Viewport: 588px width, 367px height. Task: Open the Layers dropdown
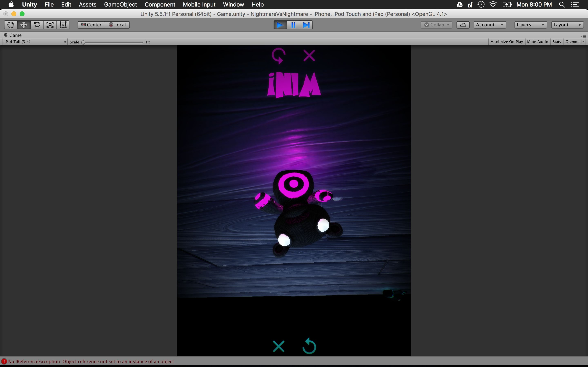[530, 25]
